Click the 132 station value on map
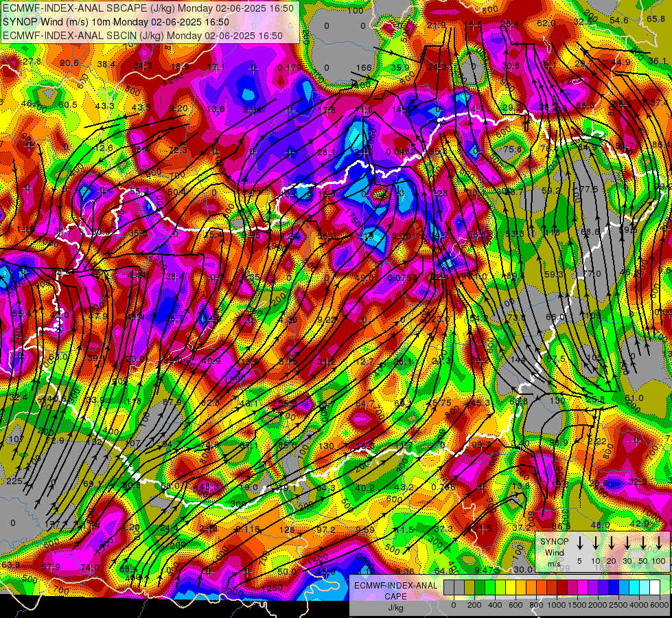This screenshot has width=672, height=618. click(95, 442)
